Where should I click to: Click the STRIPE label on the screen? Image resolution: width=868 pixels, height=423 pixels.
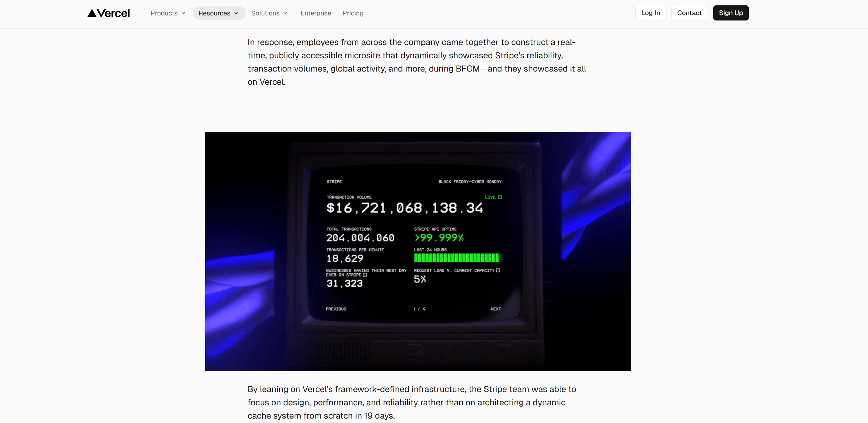334,182
